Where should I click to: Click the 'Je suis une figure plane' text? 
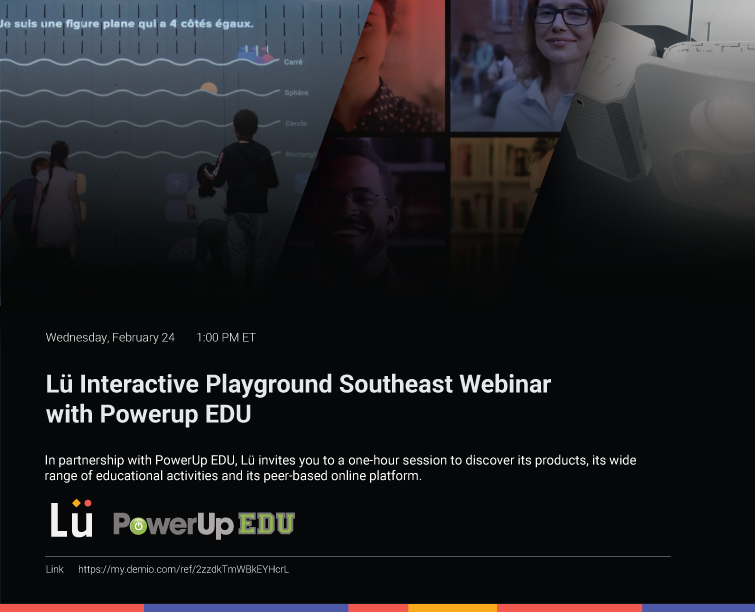point(127,24)
